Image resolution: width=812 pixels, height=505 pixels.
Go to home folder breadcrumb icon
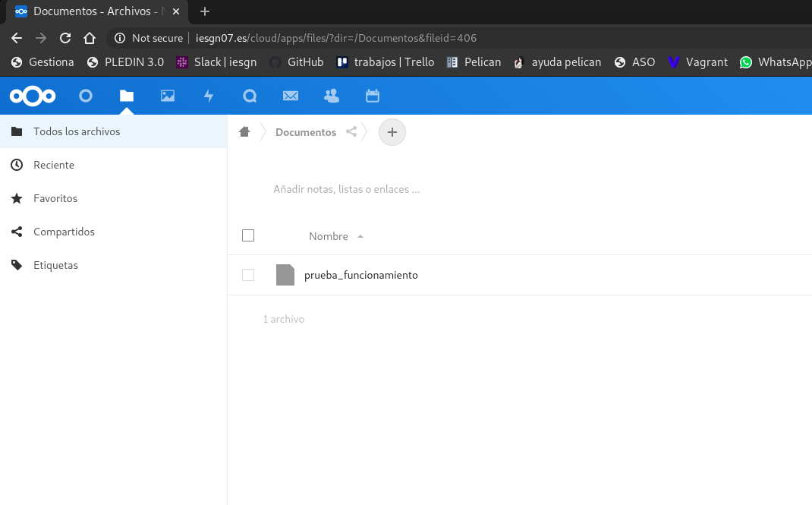244,132
